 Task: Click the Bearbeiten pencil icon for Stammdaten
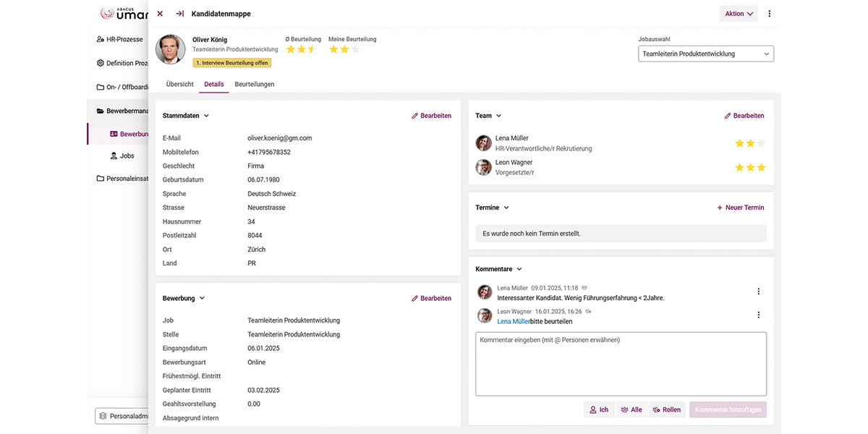pos(414,115)
